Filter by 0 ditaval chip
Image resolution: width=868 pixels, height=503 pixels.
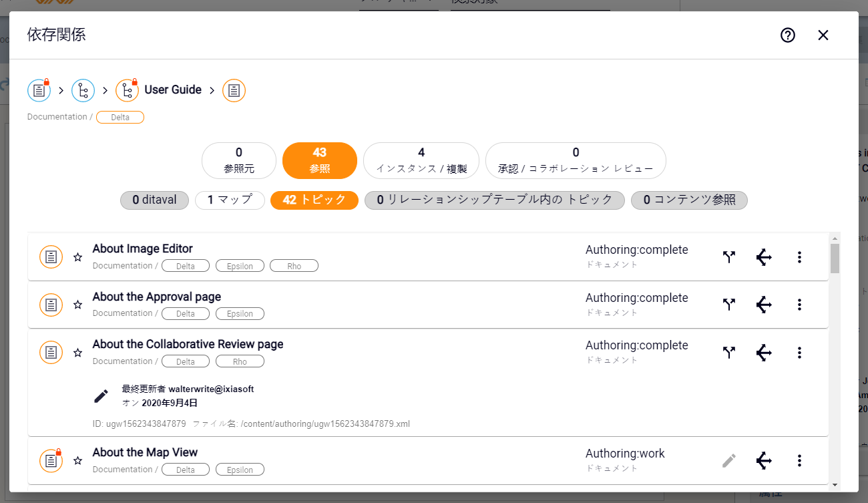(x=155, y=200)
